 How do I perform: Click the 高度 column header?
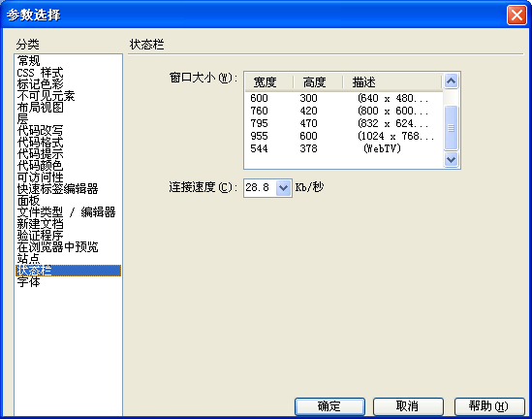click(x=318, y=81)
